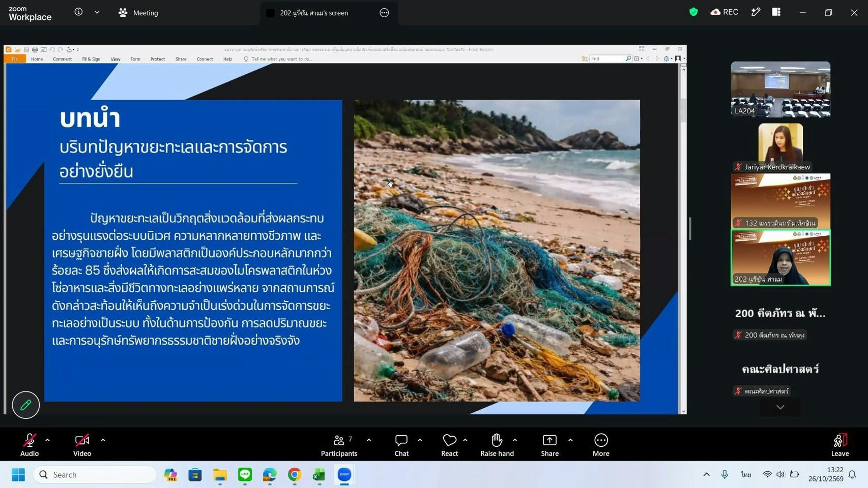This screenshot has width=868, height=488.
Task: Change the view layout icon
Action: 776,12
